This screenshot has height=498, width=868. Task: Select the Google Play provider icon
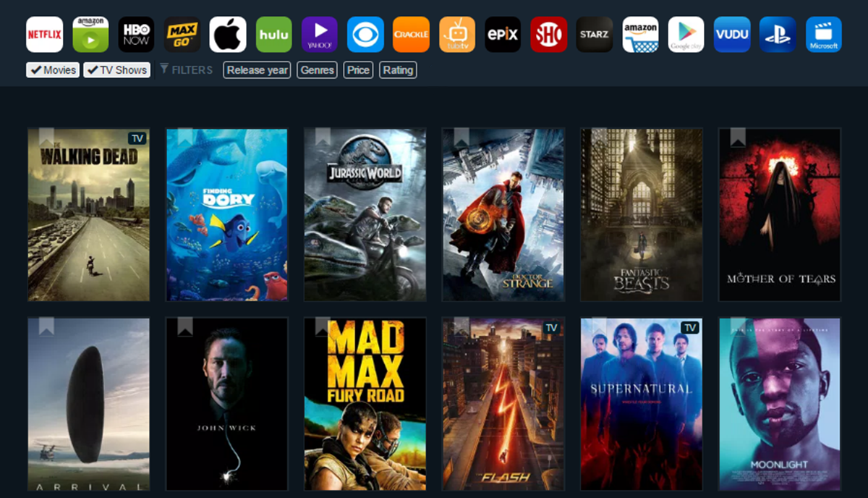(x=686, y=35)
